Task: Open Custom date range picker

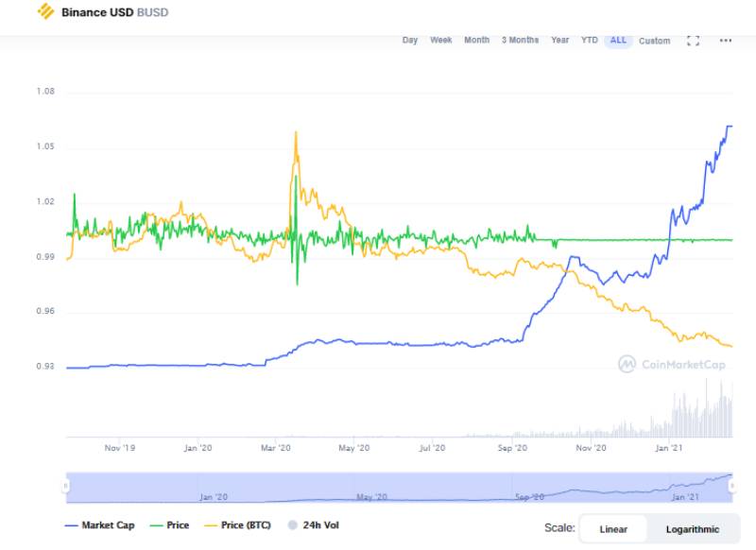Action: (x=654, y=41)
